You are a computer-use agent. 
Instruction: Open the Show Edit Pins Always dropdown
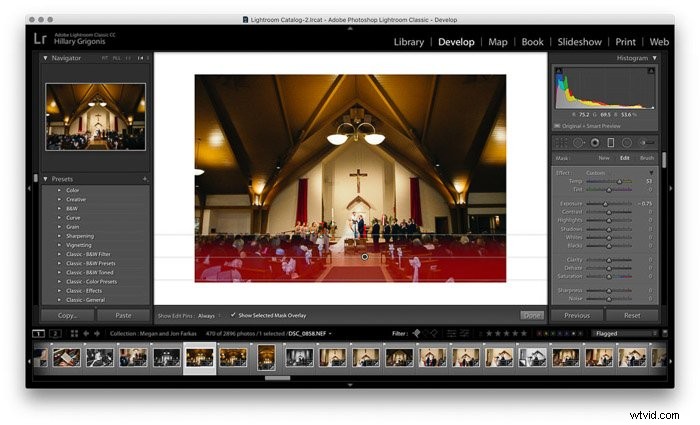point(208,316)
